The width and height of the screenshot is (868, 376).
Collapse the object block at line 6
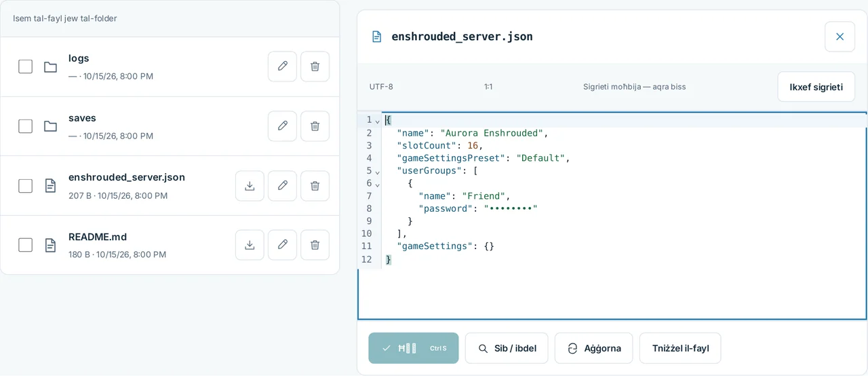(x=378, y=184)
